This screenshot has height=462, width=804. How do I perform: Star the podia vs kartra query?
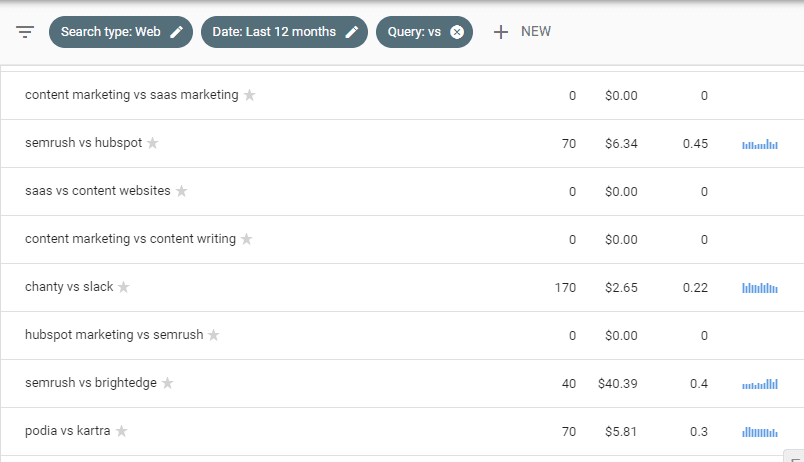[121, 431]
